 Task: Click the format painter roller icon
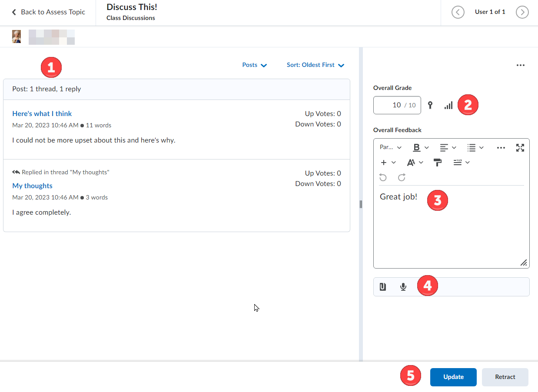point(438,163)
